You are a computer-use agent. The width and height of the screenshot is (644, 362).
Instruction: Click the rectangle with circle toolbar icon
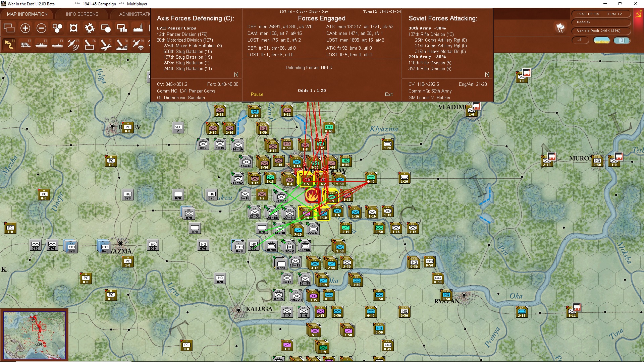click(x=106, y=28)
